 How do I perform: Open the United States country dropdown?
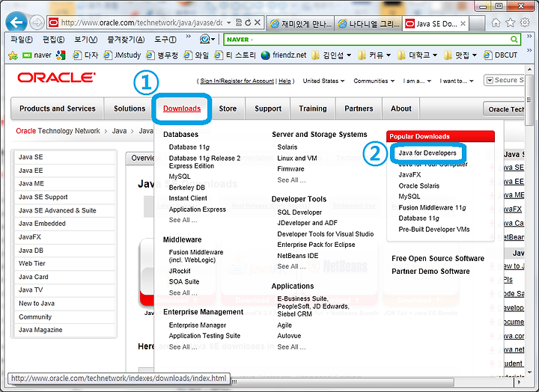(323, 81)
